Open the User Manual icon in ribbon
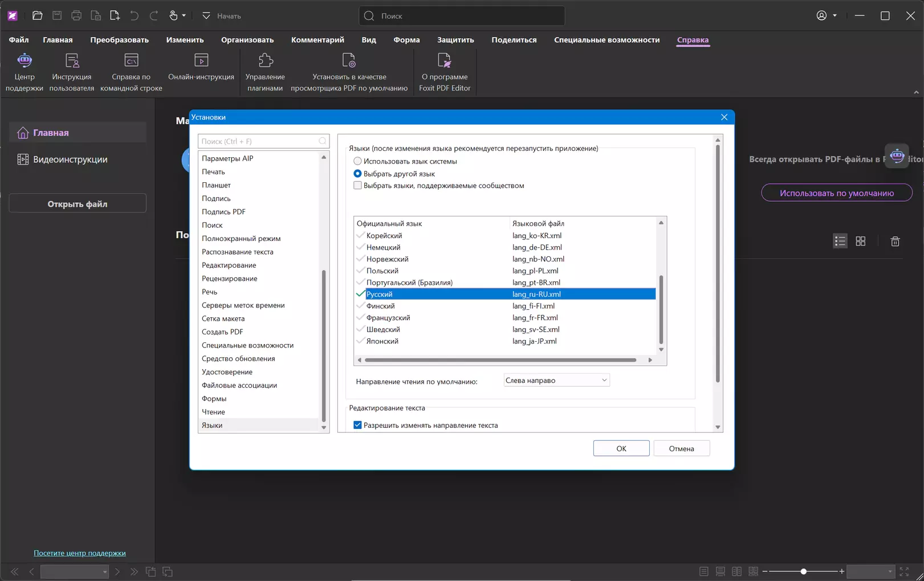Image resolution: width=924 pixels, height=581 pixels. (72, 60)
